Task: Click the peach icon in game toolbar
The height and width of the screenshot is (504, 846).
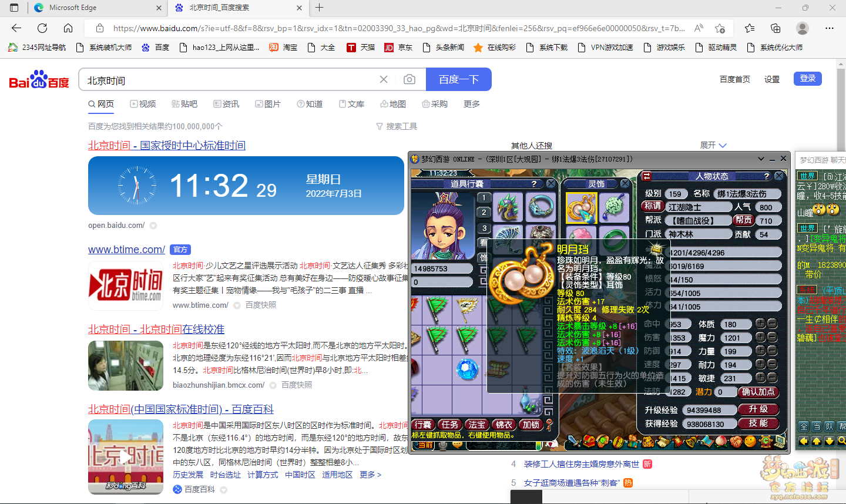Action: coord(721,441)
